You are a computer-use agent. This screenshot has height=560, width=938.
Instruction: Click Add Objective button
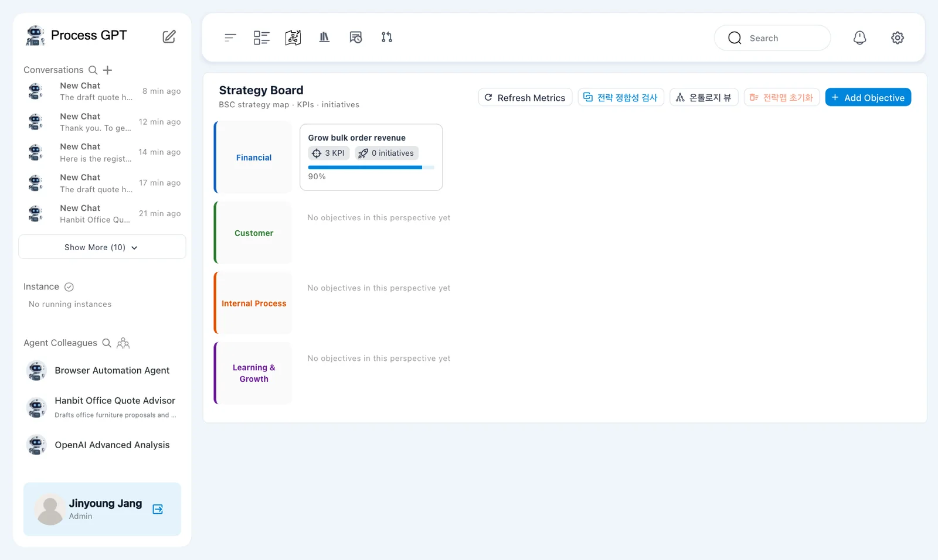point(868,97)
